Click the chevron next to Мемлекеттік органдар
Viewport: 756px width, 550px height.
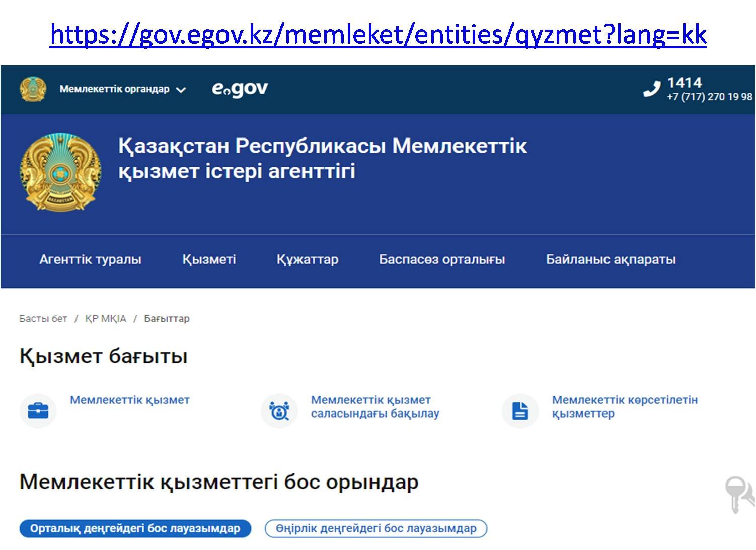(x=181, y=90)
